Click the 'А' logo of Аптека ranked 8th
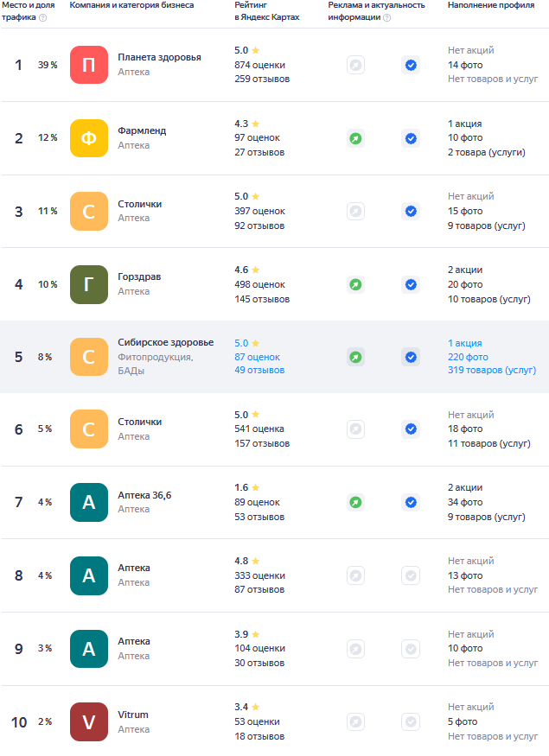549x756 pixels. 89,575
